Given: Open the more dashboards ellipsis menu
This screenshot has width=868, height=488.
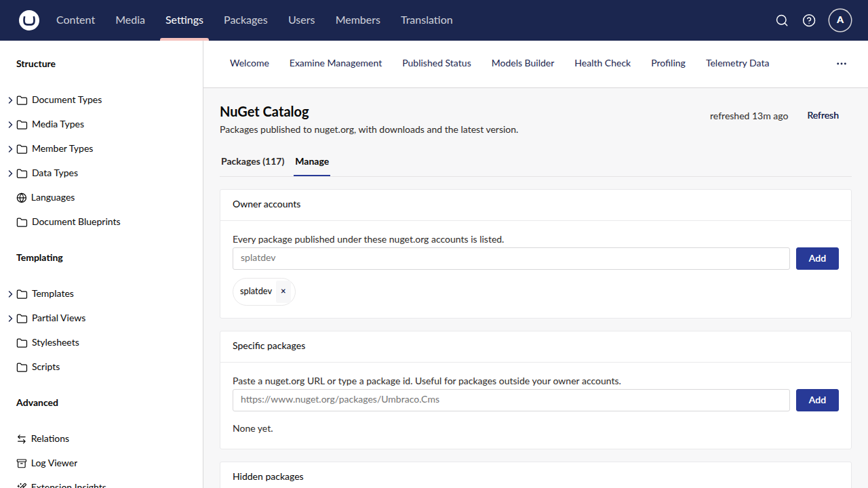Looking at the screenshot, I should 842,64.
